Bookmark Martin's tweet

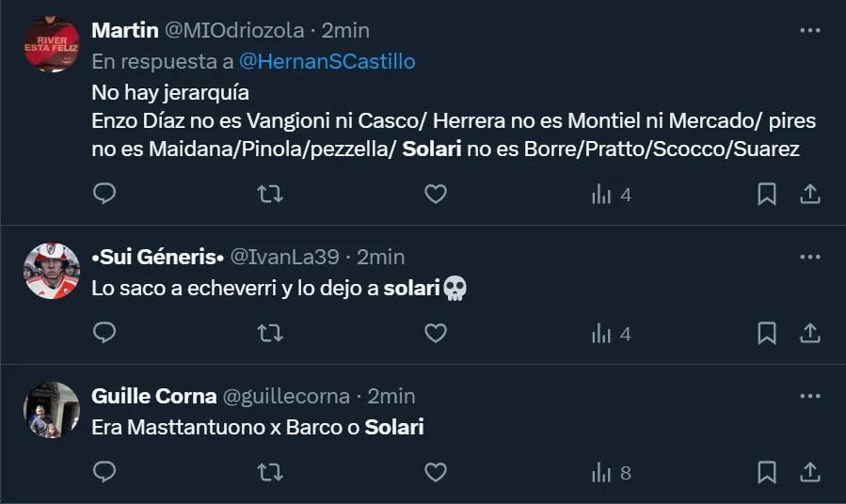(x=767, y=194)
